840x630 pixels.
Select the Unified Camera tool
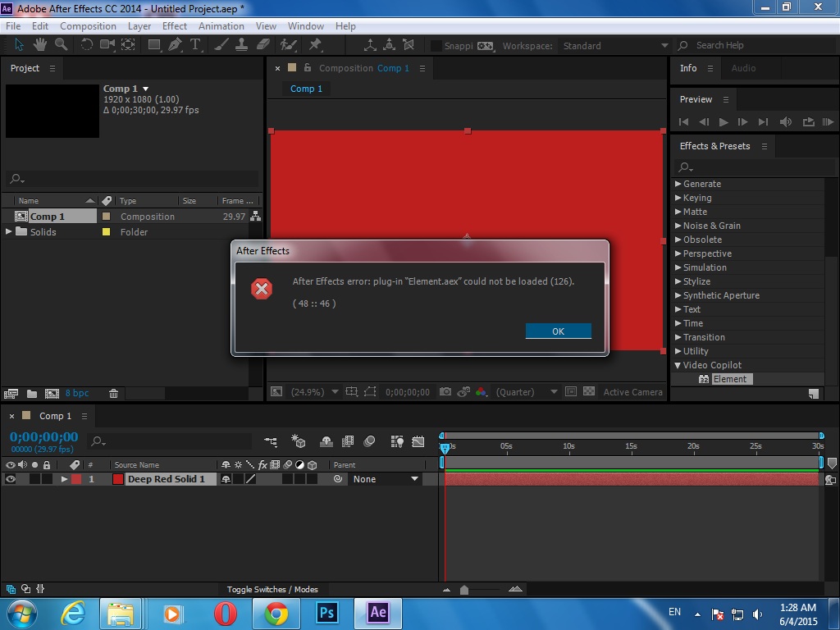(x=107, y=45)
